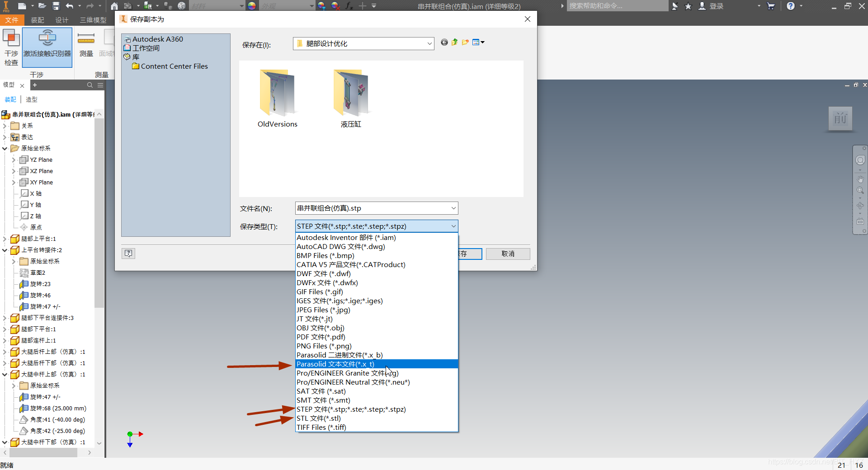Select PDF 文件(*.pdf) file type
The height and width of the screenshot is (470, 868).
377,337
